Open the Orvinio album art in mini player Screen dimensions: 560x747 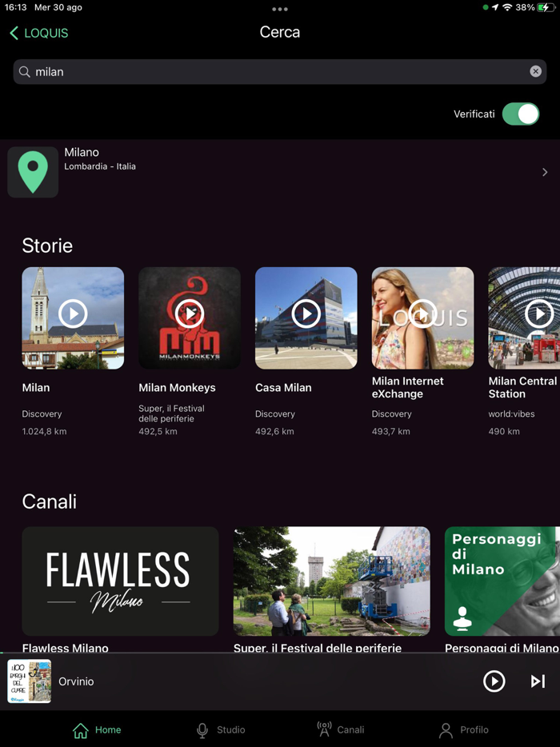tap(29, 681)
